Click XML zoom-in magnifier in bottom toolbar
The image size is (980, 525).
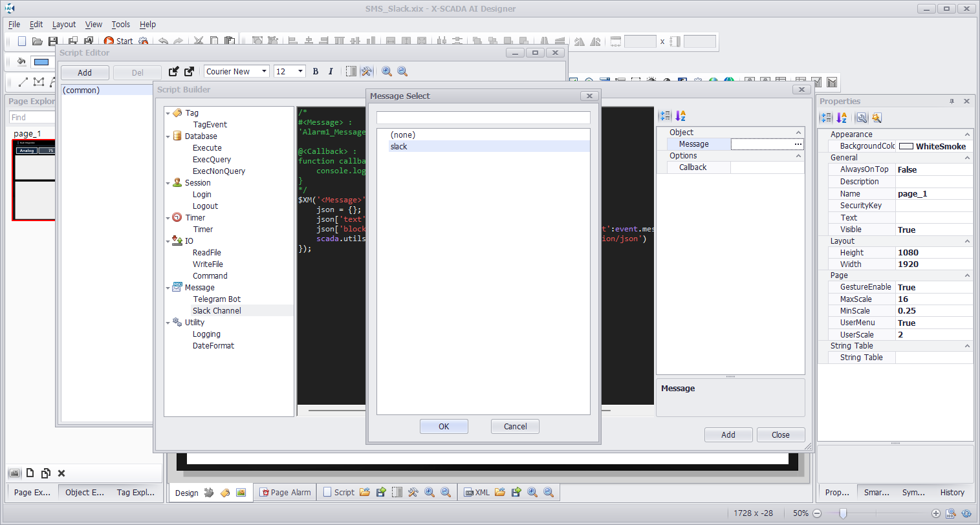point(532,492)
